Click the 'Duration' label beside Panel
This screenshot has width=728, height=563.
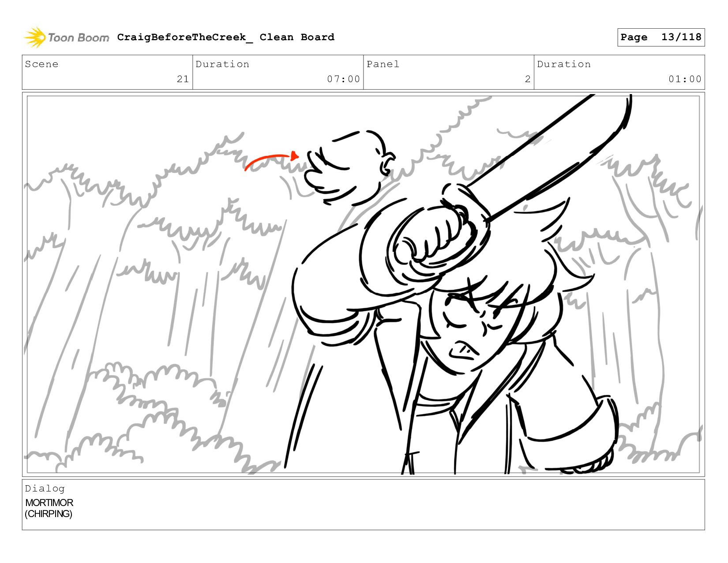[x=564, y=64]
